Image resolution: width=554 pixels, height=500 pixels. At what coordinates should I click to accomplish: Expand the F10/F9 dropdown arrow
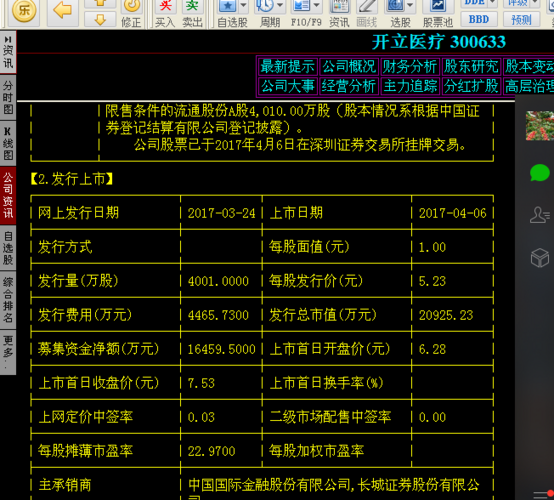pyautogui.click(x=317, y=6)
